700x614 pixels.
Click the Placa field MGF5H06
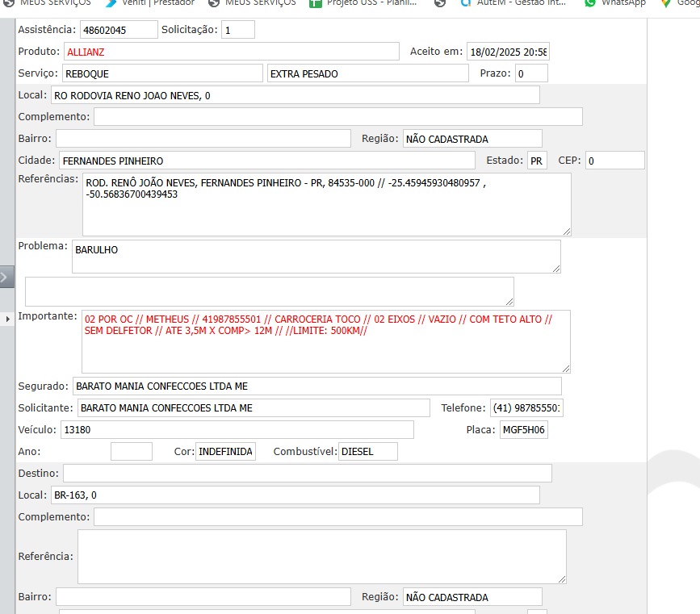pyautogui.click(x=524, y=430)
